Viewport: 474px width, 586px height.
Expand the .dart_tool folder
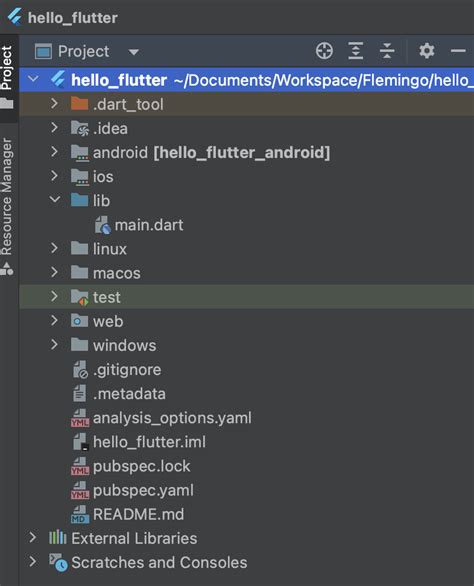(55, 104)
